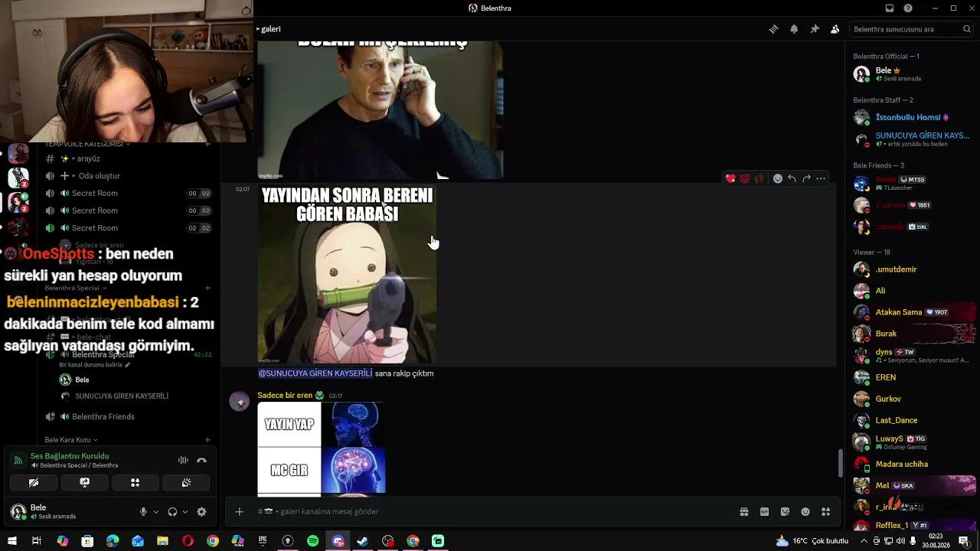Open Sadece bir eren's profile name
The height and width of the screenshot is (551, 980).
(x=285, y=396)
